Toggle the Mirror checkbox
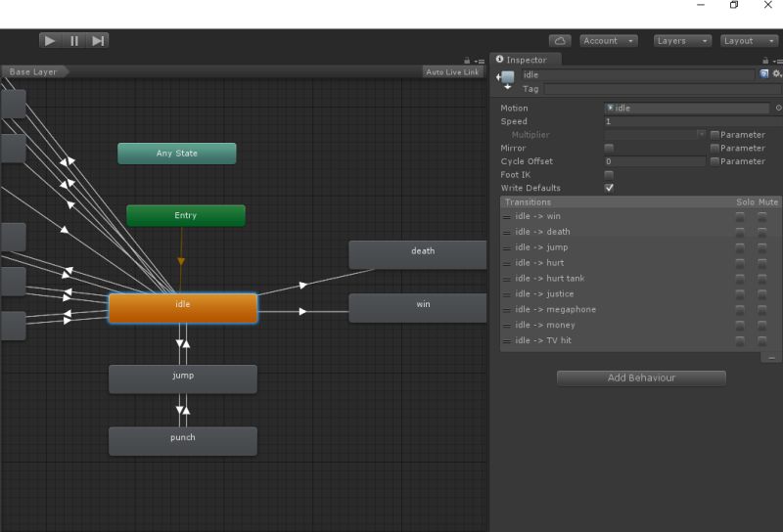Viewport: 783px width, 532px height. tap(609, 149)
